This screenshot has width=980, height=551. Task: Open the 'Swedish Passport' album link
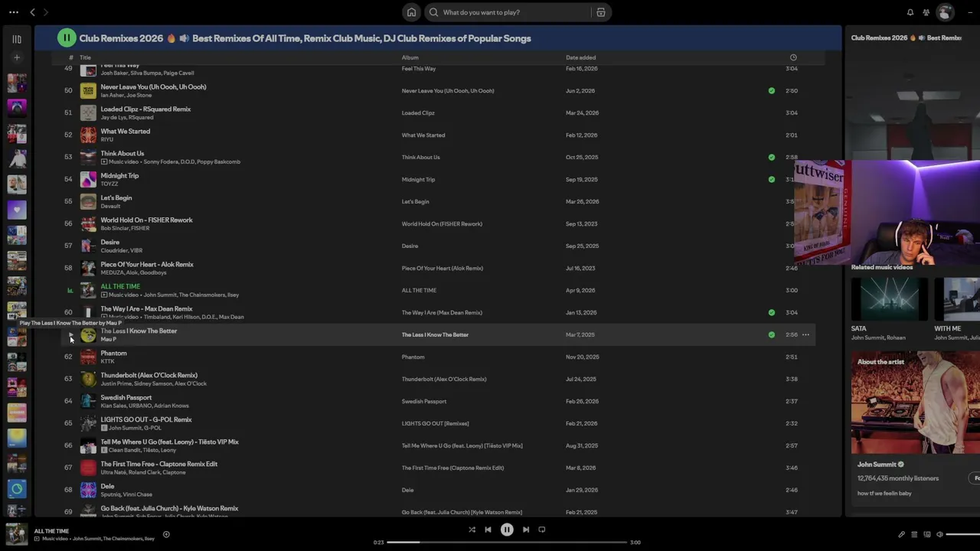click(x=424, y=401)
